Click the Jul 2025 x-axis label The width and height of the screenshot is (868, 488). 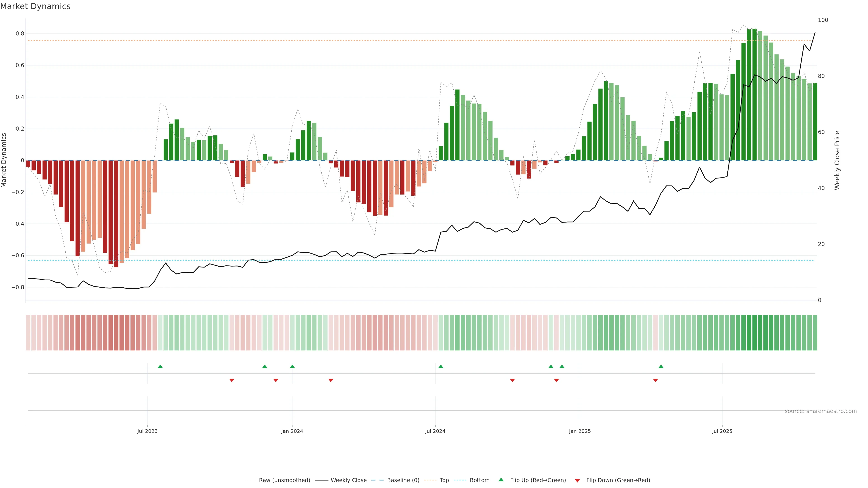tap(722, 431)
